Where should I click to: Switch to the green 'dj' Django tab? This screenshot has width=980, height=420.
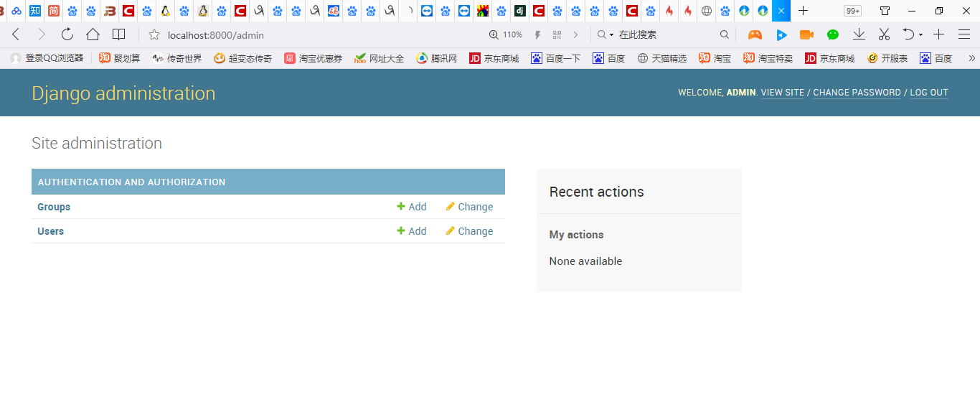point(520,11)
